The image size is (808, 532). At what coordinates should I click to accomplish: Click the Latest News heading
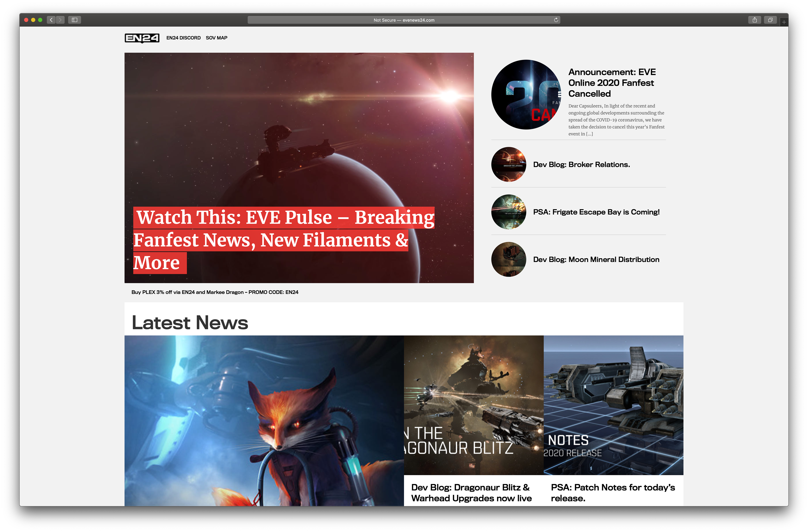pos(190,322)
